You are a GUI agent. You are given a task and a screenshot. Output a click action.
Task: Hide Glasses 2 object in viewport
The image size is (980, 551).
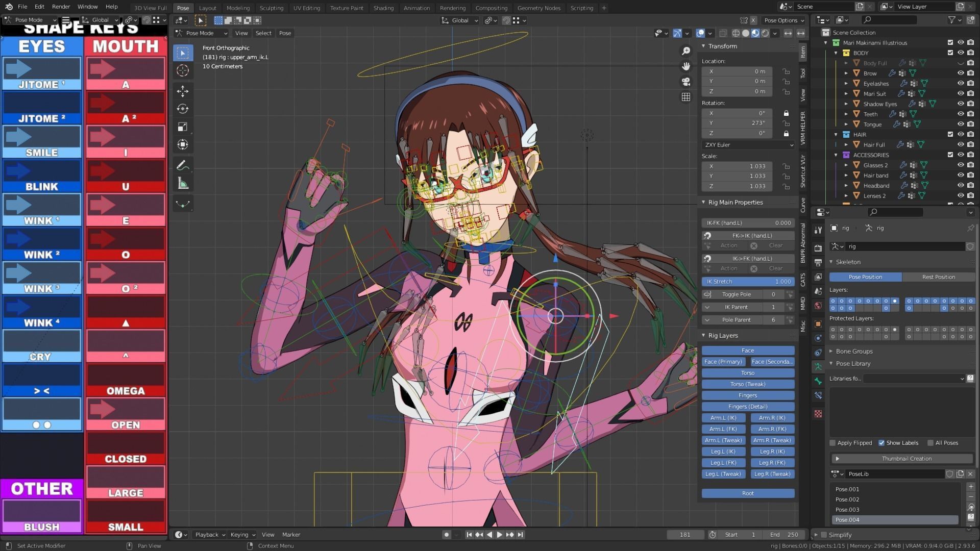961,165
